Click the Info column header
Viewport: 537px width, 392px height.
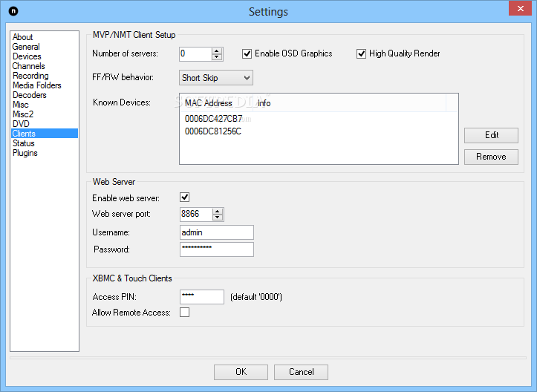pyautogui.click(x=349, y=103)
